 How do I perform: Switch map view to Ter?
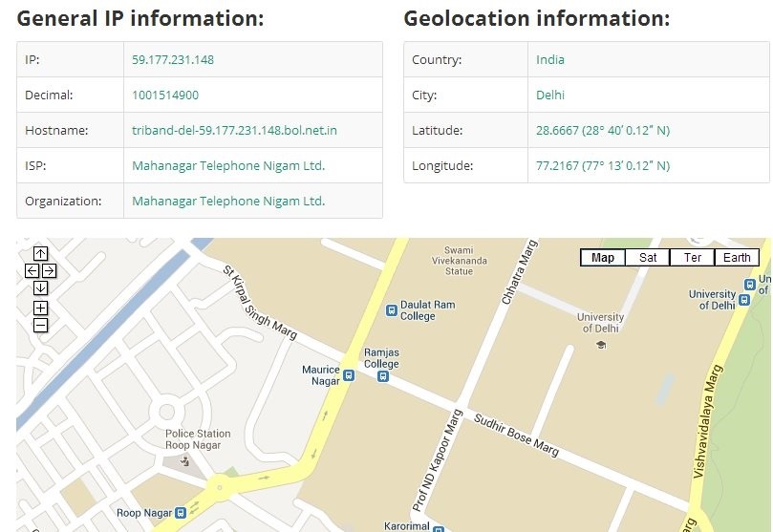tap(692, 258)
